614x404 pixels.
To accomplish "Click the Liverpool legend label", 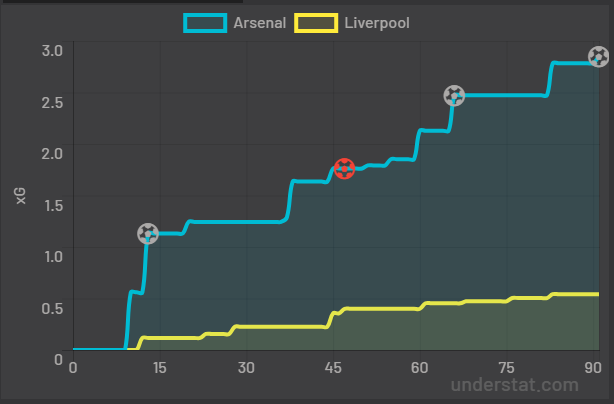I will click(x=377, y=23).
